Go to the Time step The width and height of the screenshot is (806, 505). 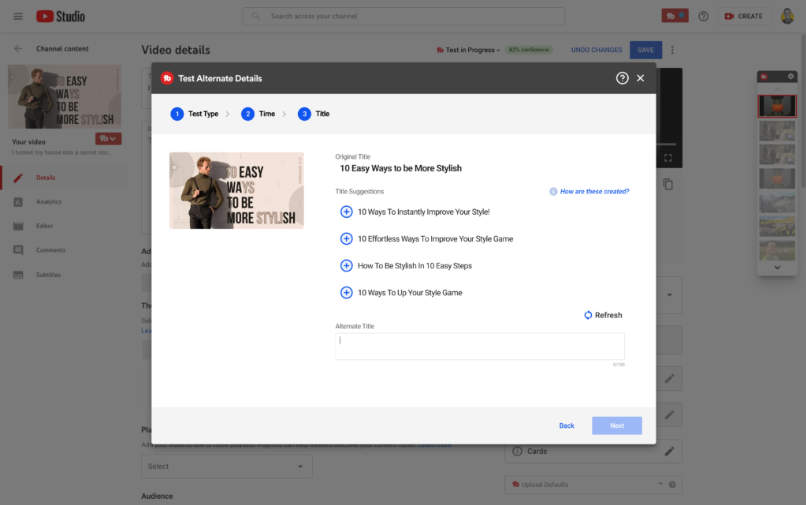coord(259,114)
